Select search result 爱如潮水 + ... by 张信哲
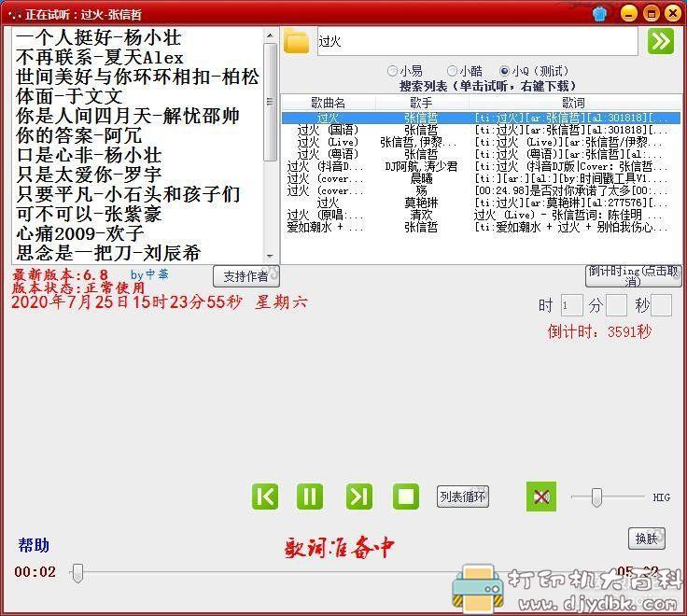 (481, 227)
